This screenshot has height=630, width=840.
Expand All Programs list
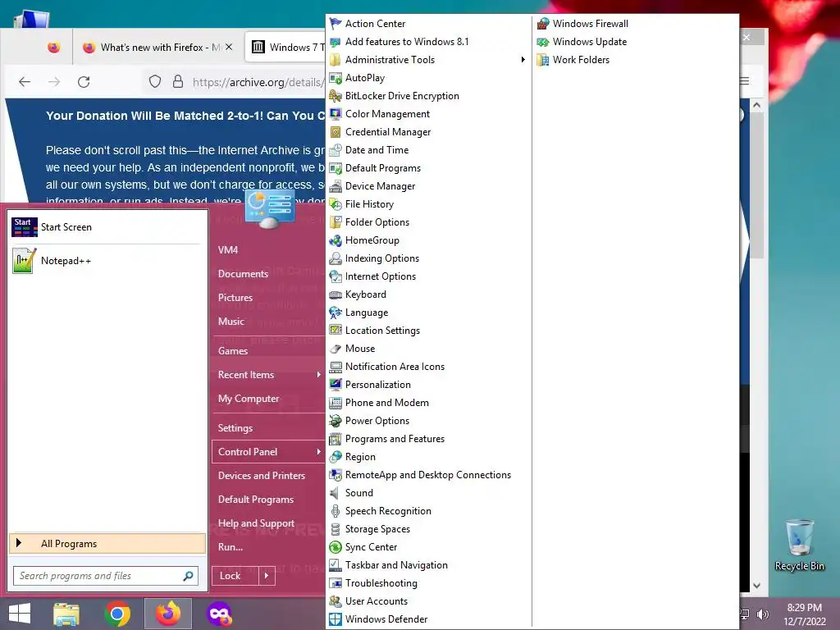tap(107, 543)
